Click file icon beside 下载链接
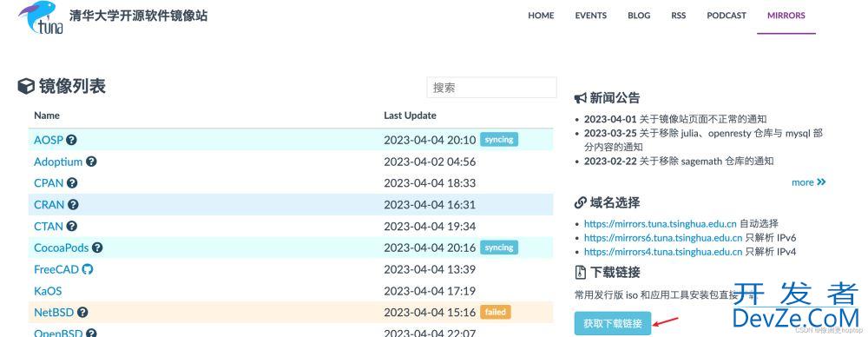Viewport: 868px width, 337px height. pyautogui.click(x=580, y=273)
